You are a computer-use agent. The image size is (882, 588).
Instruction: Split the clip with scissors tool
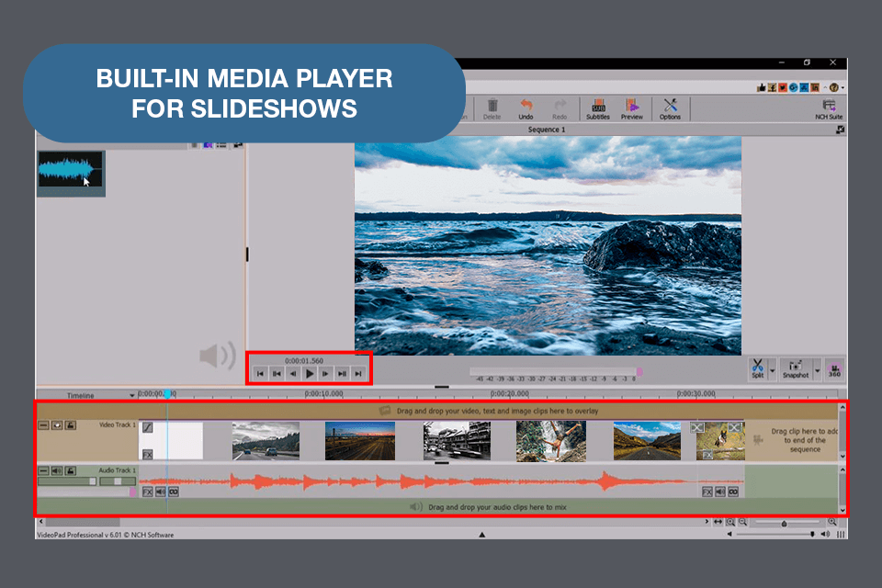[758, 368]
